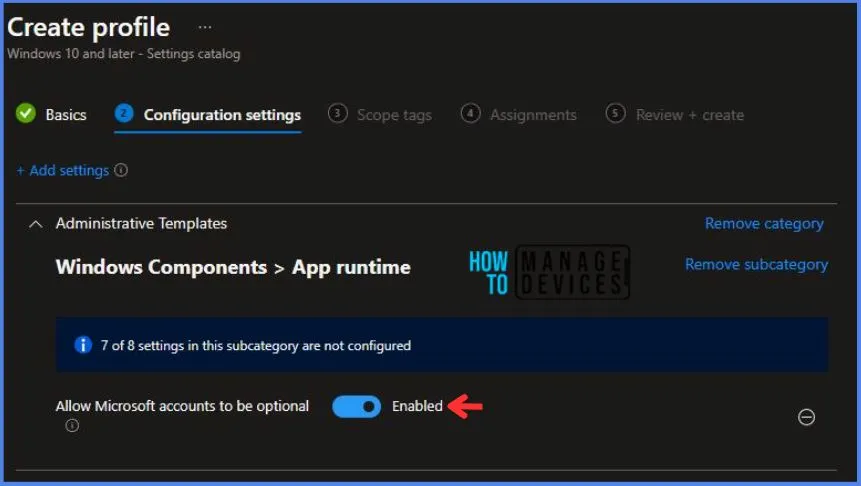Toggle Allow Microsoft accounts to be optional switch

[356, 406]
